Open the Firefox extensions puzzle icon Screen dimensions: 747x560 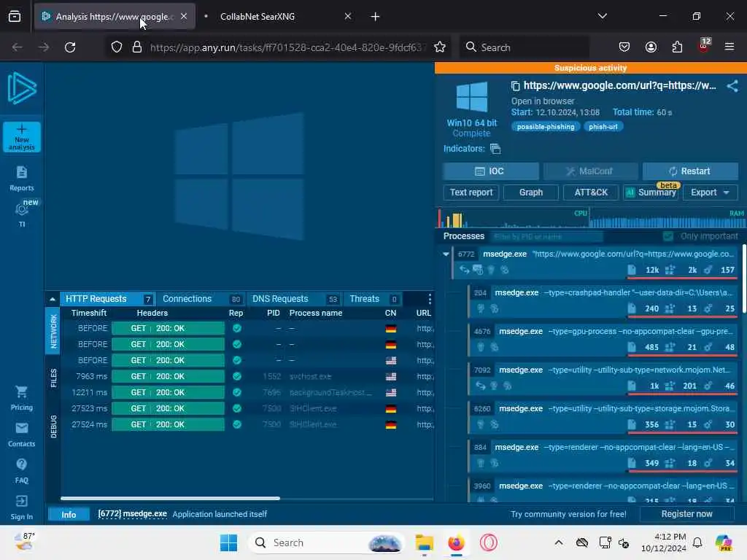[677, 47]
